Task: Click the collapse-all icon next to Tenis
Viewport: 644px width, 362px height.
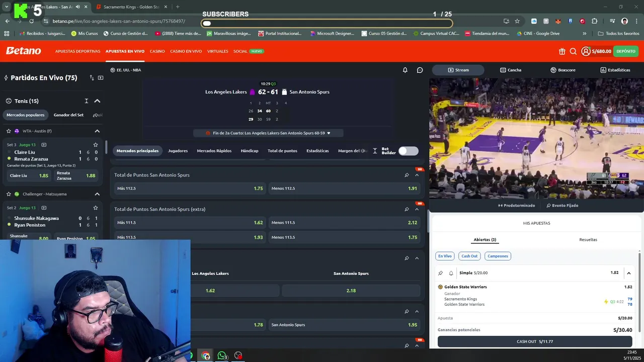Action: [87, 101]
